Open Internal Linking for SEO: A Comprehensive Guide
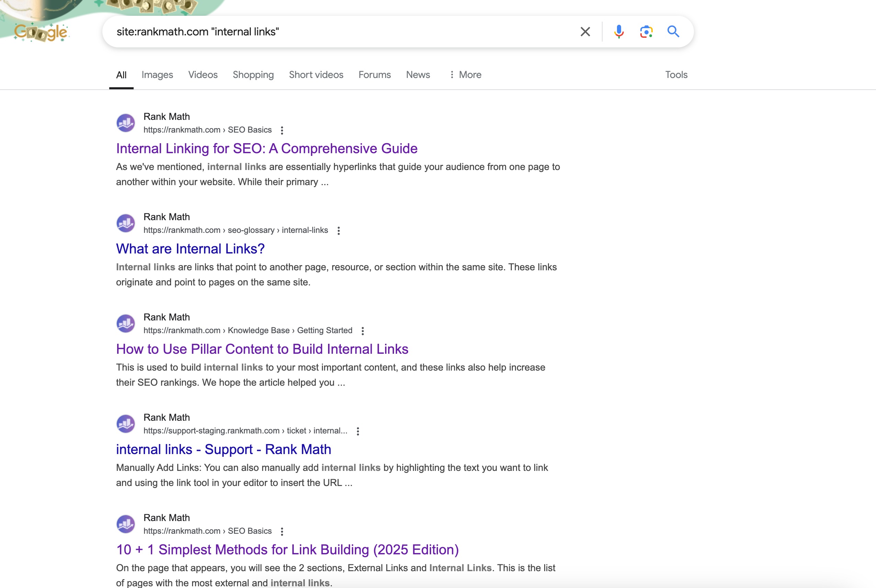This screenshot has width=876, height=588. tap(267, 148)
